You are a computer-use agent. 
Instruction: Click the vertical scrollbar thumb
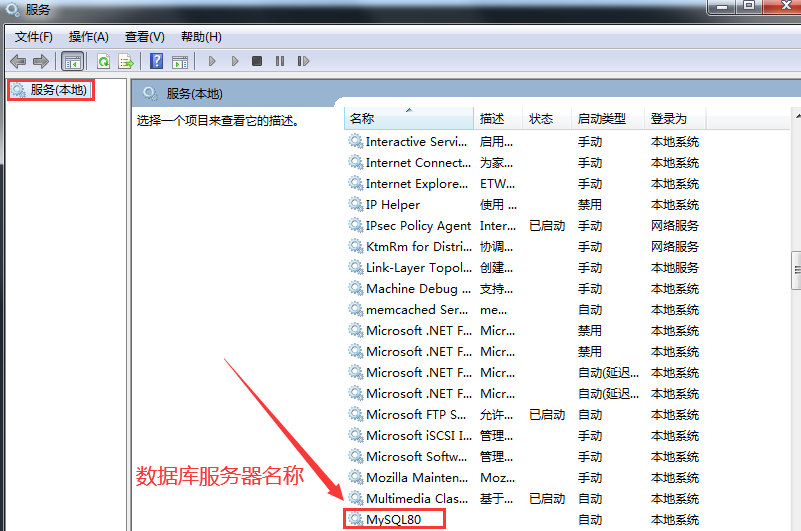pyautogui.click(x=796, y=270)
